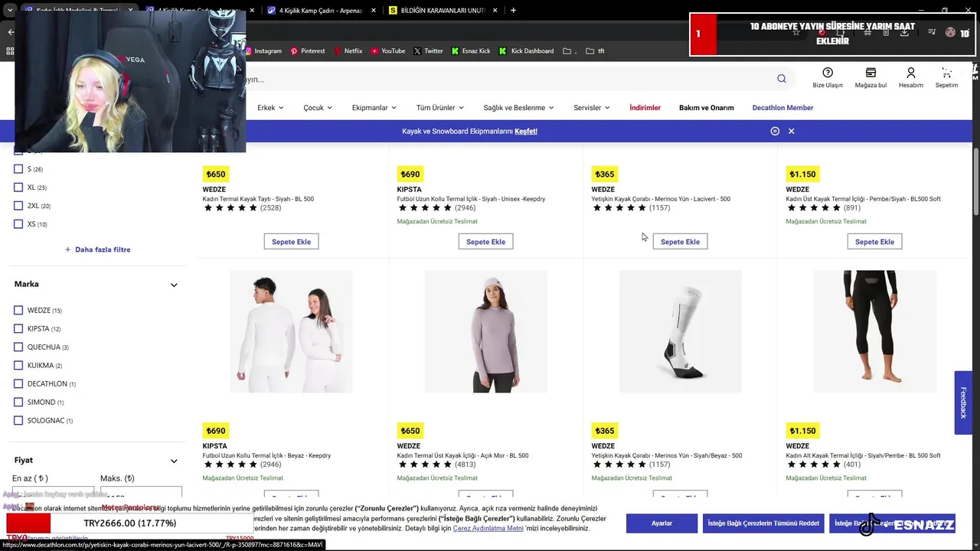Open white ski sock product image
This screenshot has height=551, width=980.
pos(680,331)
